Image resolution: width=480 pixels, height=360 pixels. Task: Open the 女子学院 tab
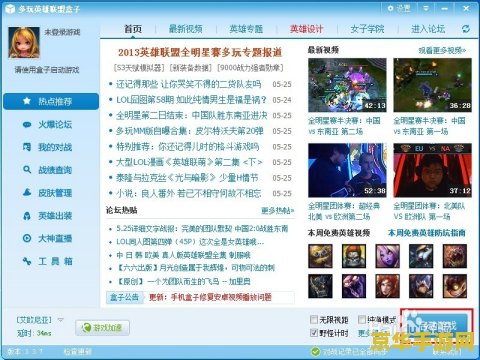367,29
